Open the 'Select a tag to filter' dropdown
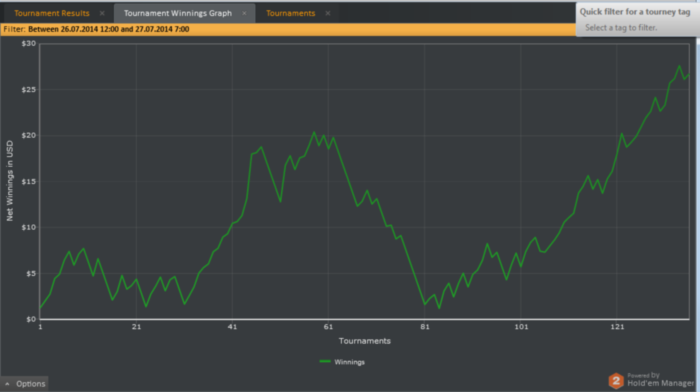 (621, 28)
